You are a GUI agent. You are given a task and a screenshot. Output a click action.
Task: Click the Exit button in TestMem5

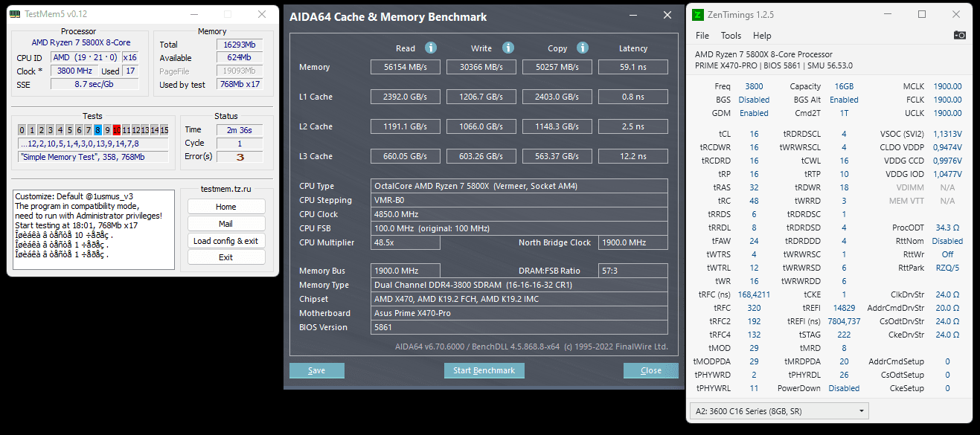tap(226, 257)
